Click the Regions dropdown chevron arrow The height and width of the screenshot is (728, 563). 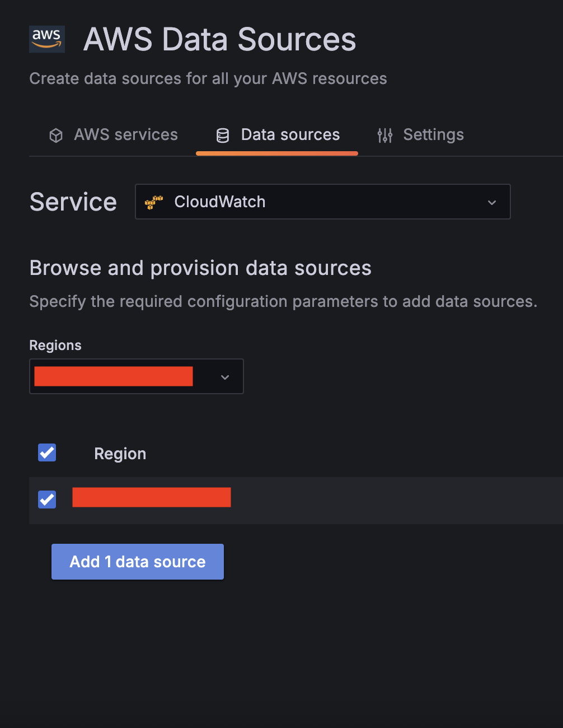coord(225,377)
